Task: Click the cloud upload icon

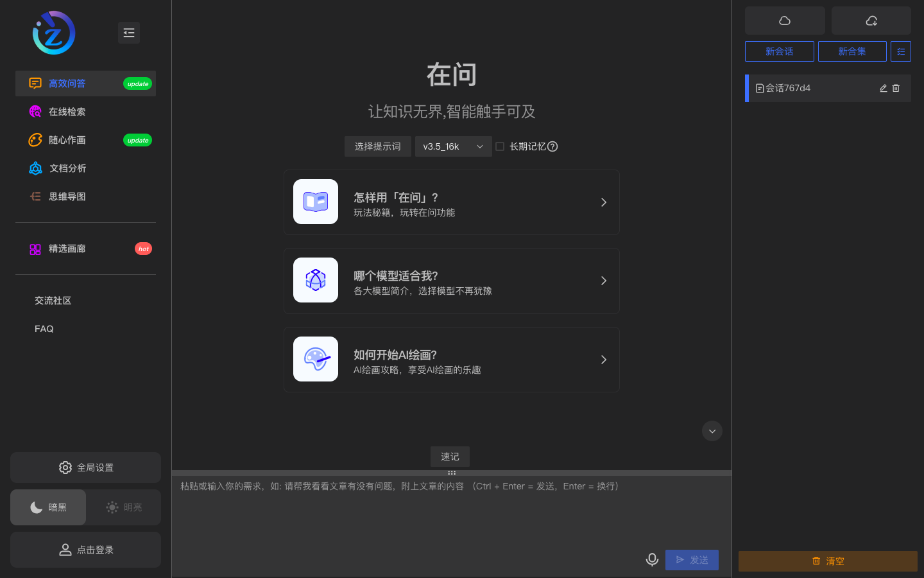Action: pos(785,20)
